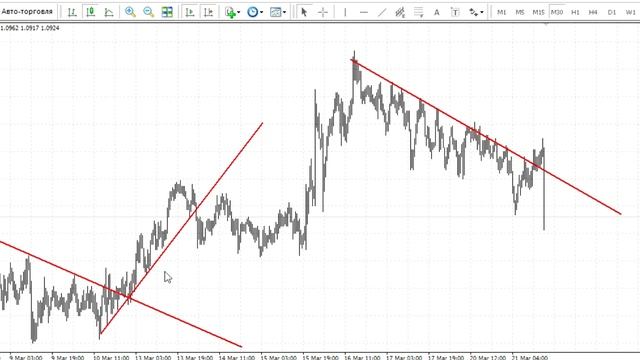Select the M30 timeframe button
The width and height of the screenshot is (640, 360).
[x=557, y=12]
